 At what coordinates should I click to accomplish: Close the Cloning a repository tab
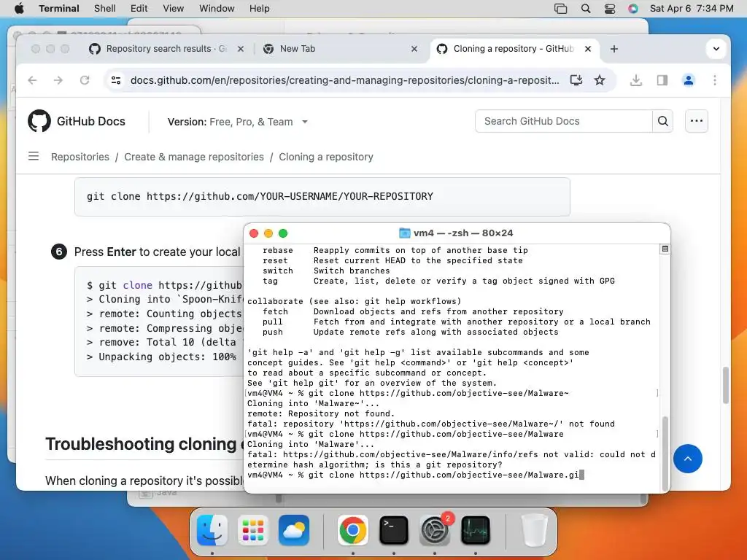click(588, 49)
